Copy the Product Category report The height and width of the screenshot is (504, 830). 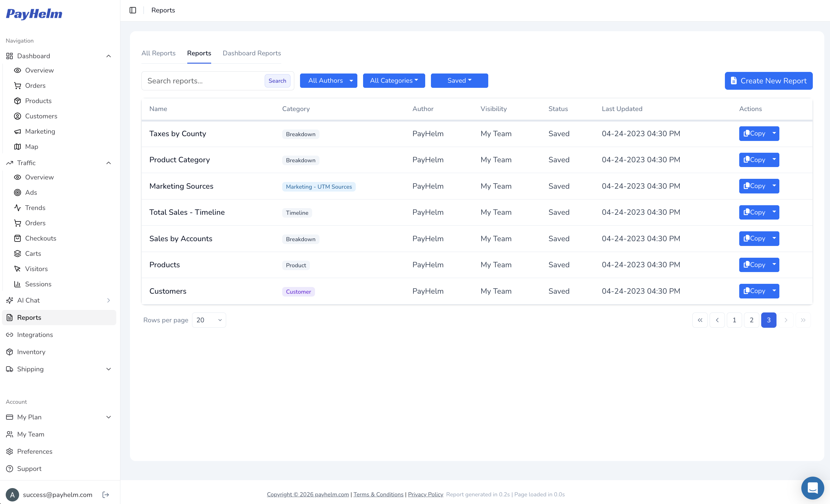[754, 160]
